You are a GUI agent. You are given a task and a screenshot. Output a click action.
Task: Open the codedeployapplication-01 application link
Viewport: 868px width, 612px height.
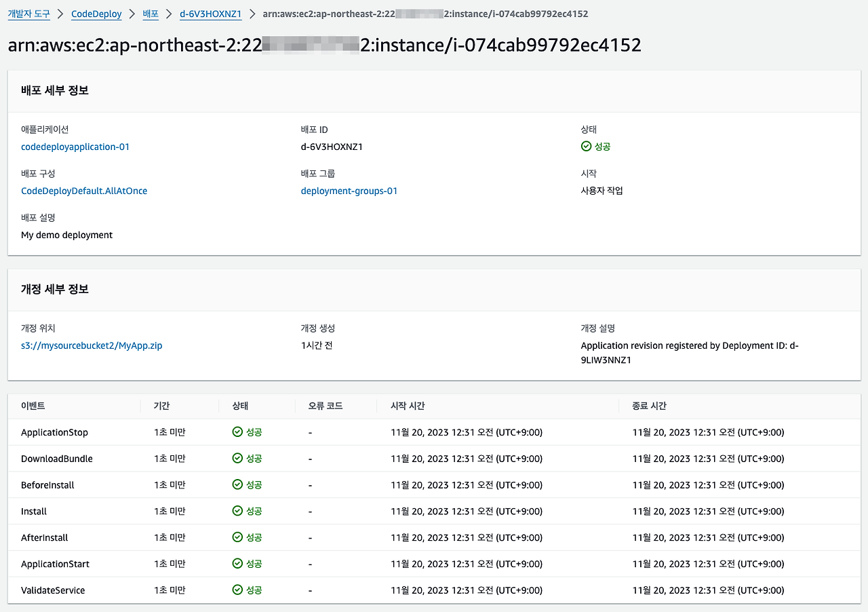pos(75,147)
